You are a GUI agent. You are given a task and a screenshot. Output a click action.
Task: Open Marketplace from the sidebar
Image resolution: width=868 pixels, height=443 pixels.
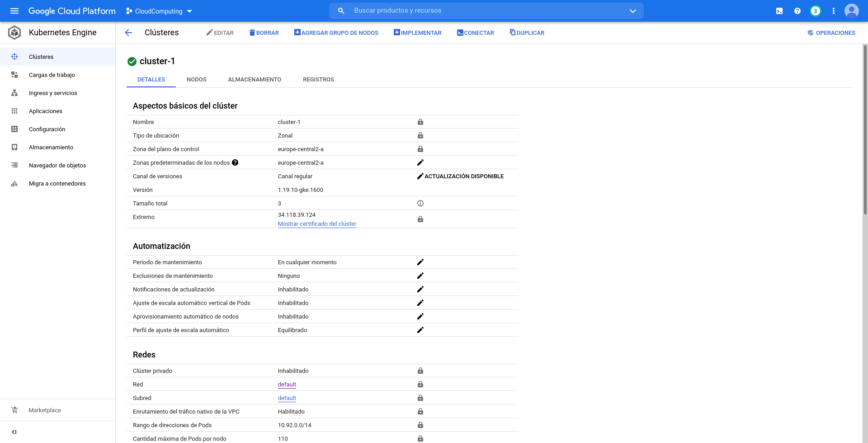click(x=58, y=410)
